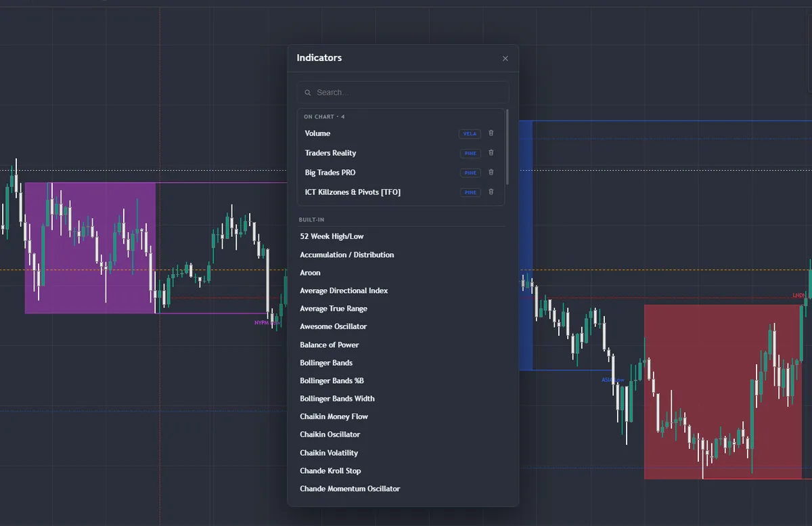Add the Chaikin Volatility indicator

[402, 453]
